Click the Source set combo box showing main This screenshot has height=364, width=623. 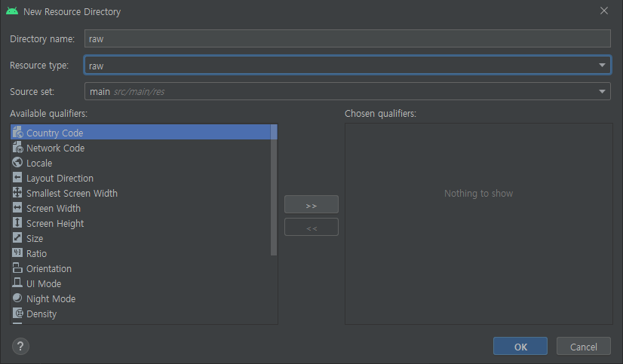coord(348,91)
